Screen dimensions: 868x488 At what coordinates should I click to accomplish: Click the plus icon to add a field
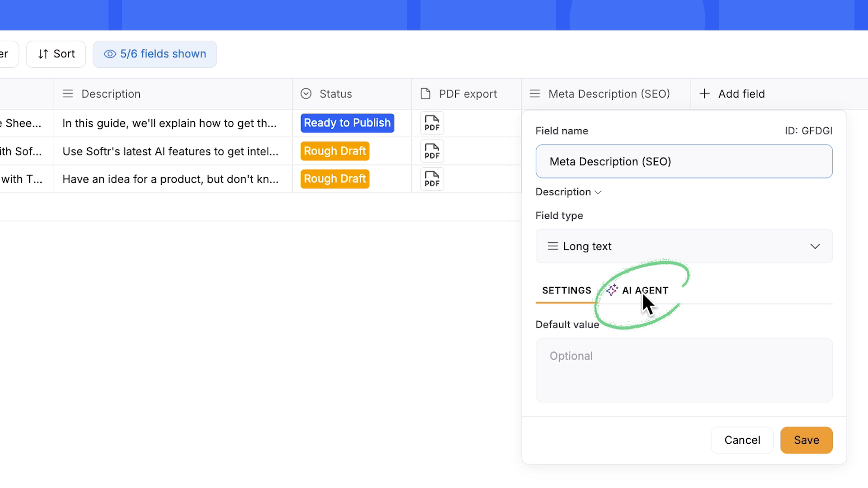coord(705,94)
